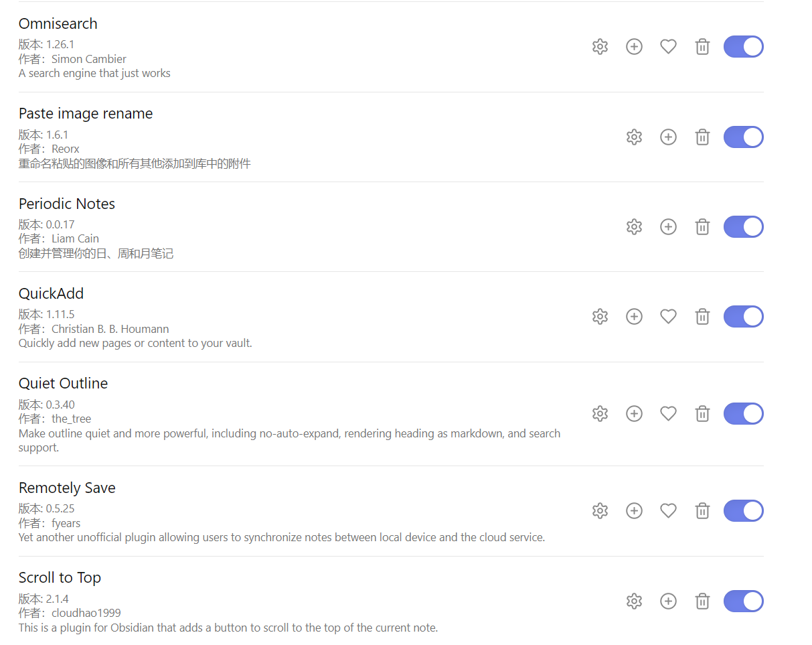
Task: Toggle off the Scroll to Top plugin
Action: [x=744, y=601]
